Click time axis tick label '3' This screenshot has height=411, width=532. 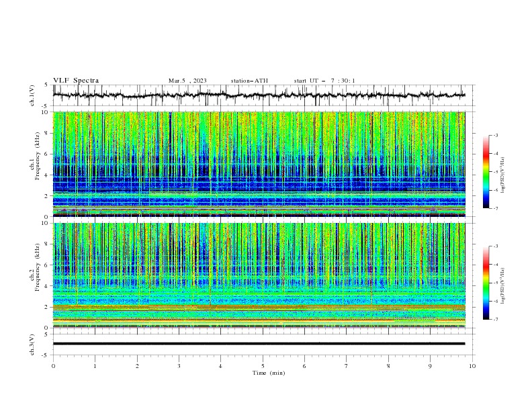click(179, 366)
